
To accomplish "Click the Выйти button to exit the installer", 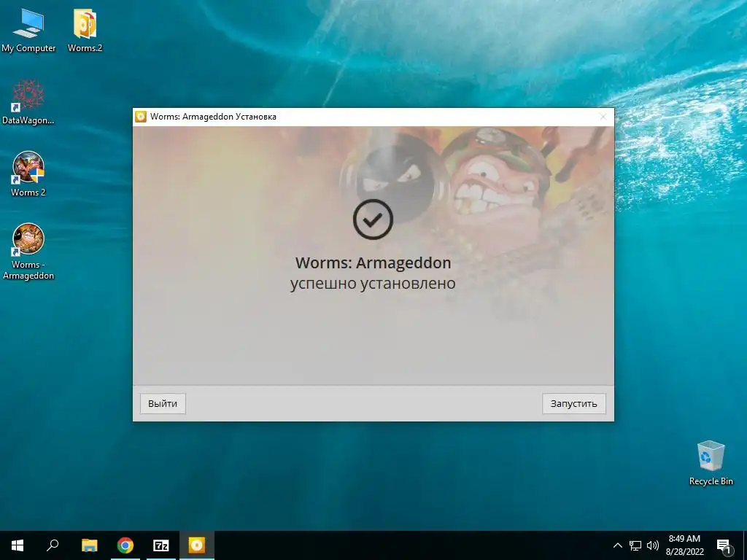I will point(163,403).
